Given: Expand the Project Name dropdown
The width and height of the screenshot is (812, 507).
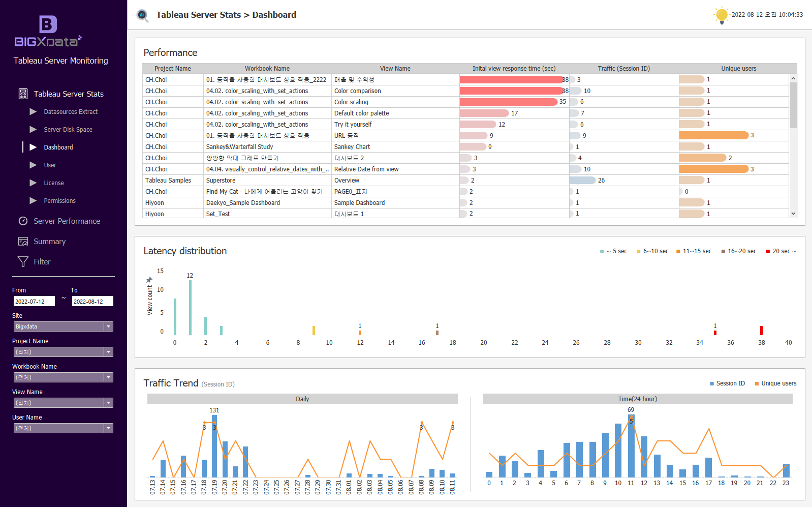Looking at the screenshot, I should pos(63,352).
